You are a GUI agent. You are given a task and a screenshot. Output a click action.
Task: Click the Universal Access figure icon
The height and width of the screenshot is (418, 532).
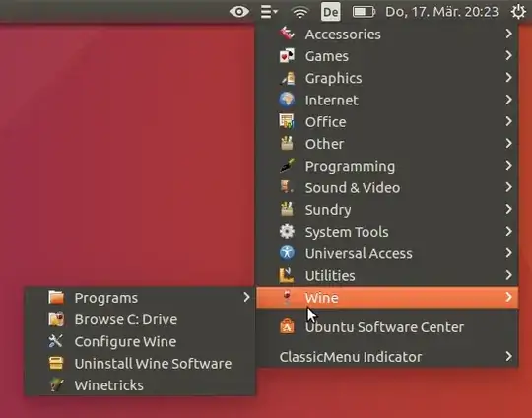tap(287, 253)
